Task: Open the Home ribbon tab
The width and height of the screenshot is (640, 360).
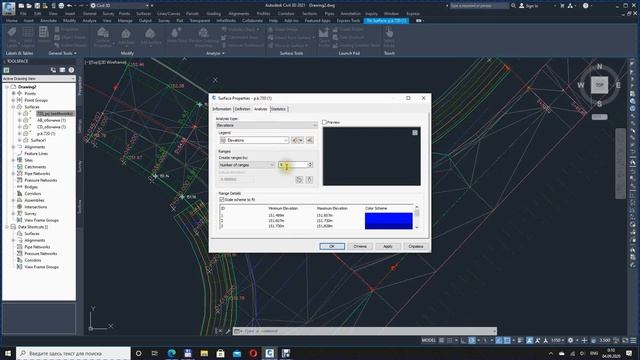Action: click(12, 20)
